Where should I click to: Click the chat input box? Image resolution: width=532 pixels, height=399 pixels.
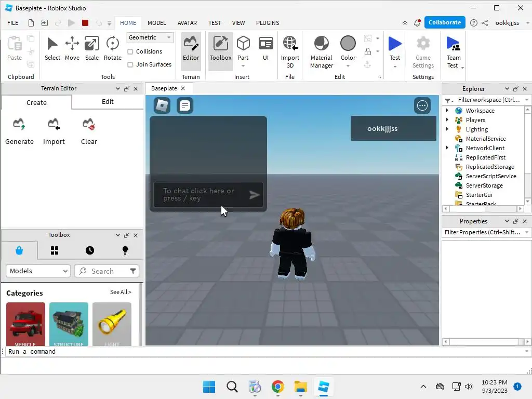[x=208, y=194]
